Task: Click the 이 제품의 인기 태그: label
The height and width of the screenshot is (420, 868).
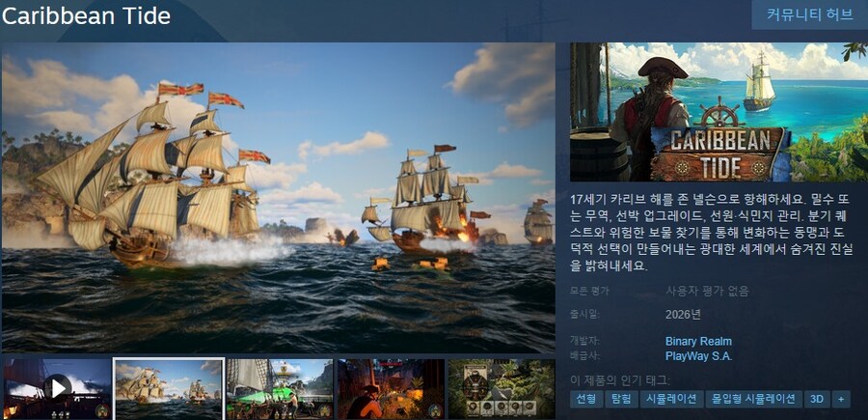Action: click(620, 380)
